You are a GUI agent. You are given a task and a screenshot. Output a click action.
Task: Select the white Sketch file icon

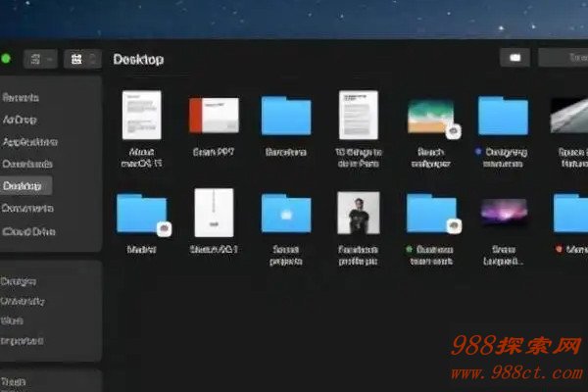click(x=214, y=212)
